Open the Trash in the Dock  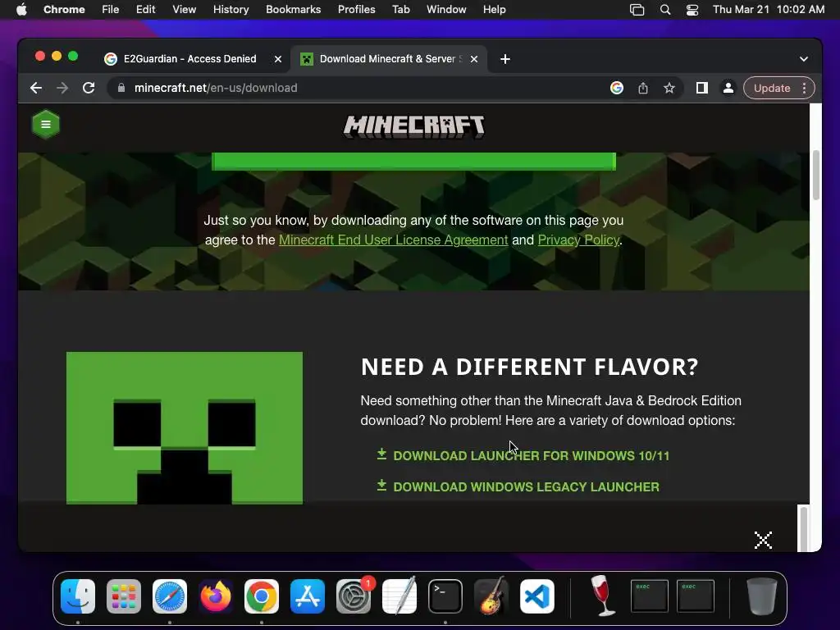click(762, 596)
